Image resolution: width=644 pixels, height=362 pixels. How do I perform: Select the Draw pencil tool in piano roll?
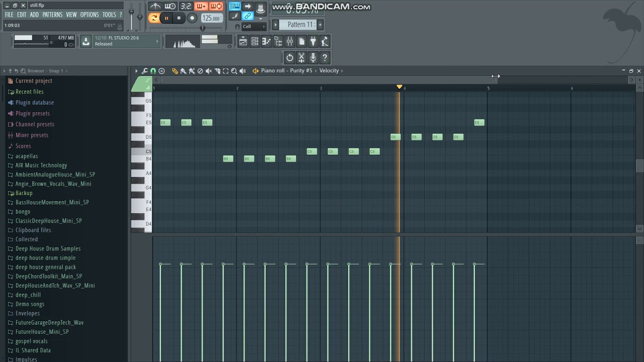pyautogui.click(x=175, y=71)
